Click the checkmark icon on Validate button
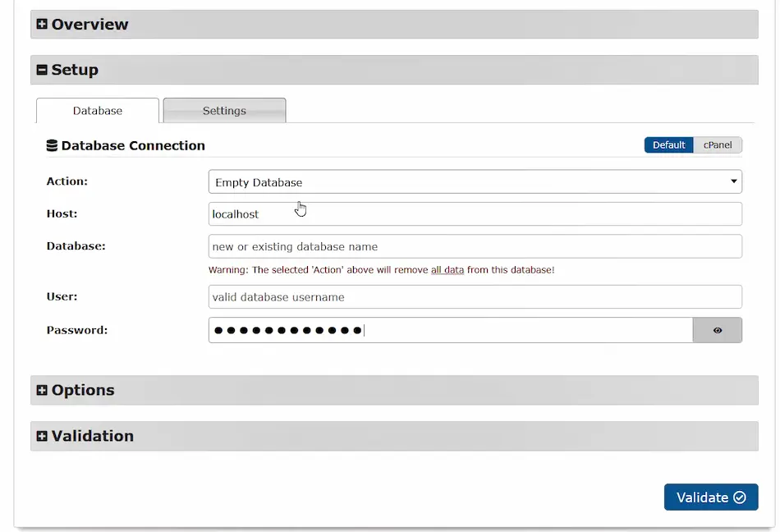 (739, 498)
